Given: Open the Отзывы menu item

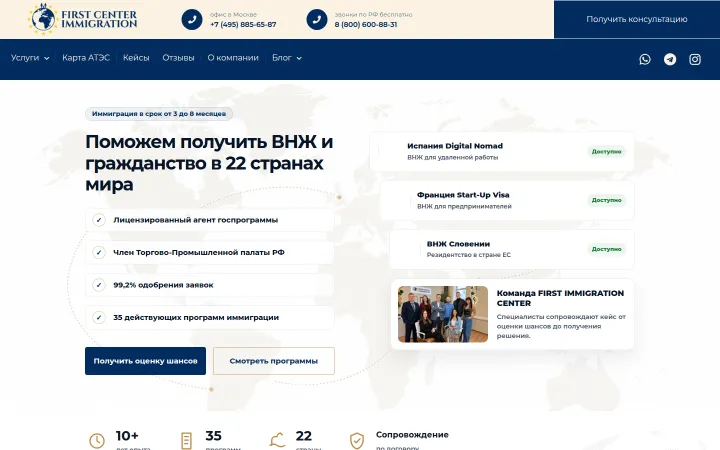Looking at the screenshot, I should [178, 58].
